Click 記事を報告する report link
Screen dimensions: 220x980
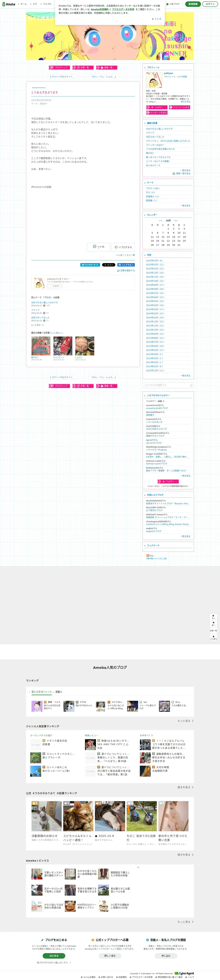coord(126,270)
